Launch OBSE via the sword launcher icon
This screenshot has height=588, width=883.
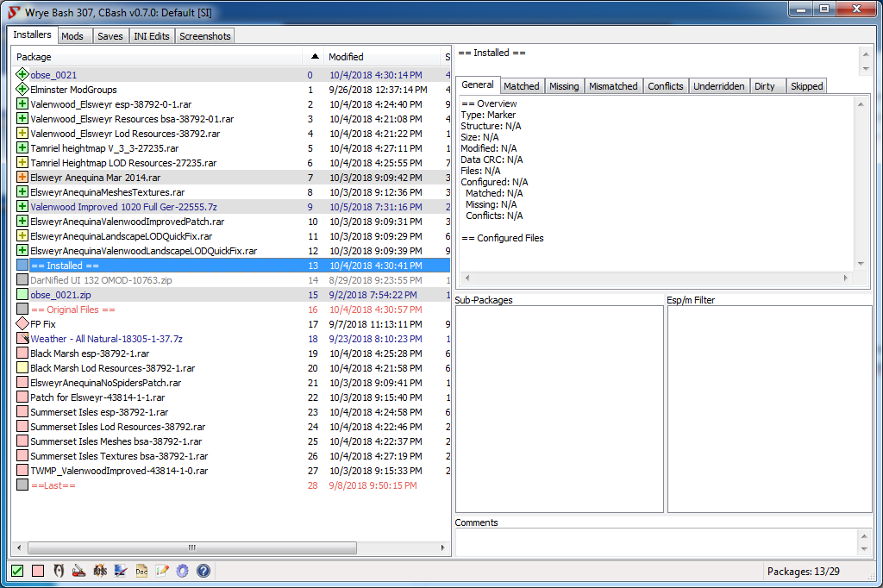coord(78,570)
